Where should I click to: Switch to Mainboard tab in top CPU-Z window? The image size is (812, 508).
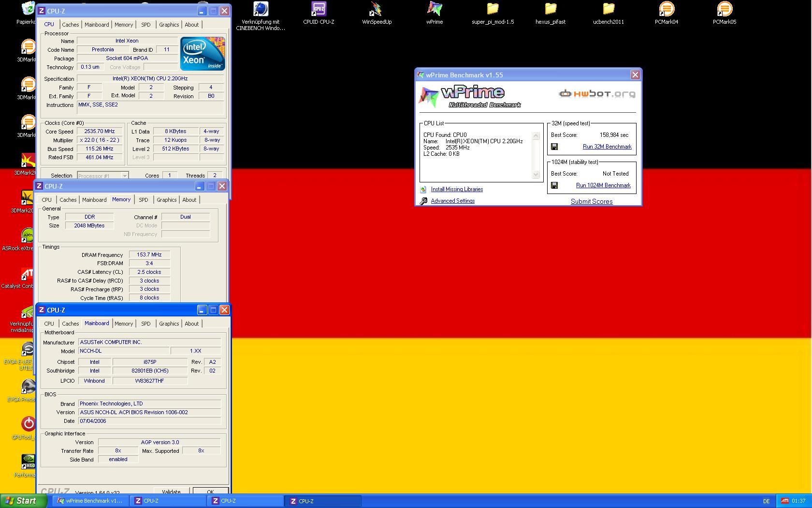[97, 25]
